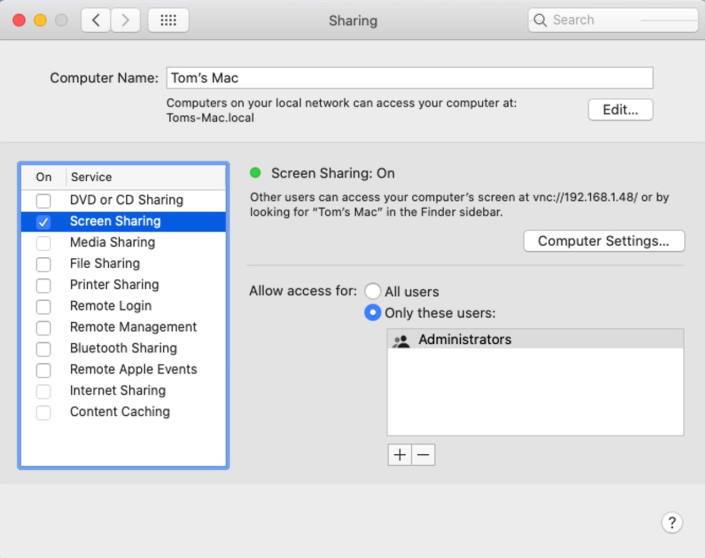Enable the DVD or CD Sharing checkbox

(43, 201)
